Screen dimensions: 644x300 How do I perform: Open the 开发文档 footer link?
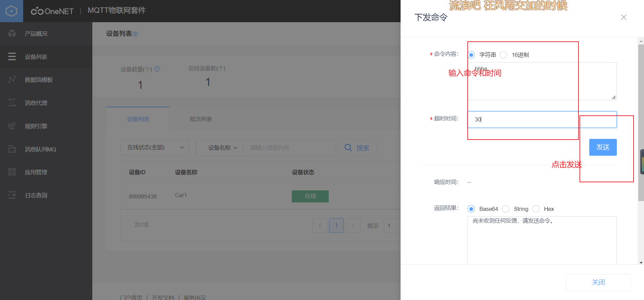(163, 297)
